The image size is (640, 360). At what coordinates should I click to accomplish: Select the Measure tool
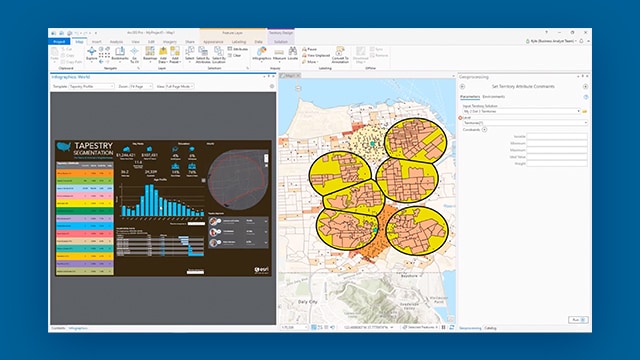279,53
